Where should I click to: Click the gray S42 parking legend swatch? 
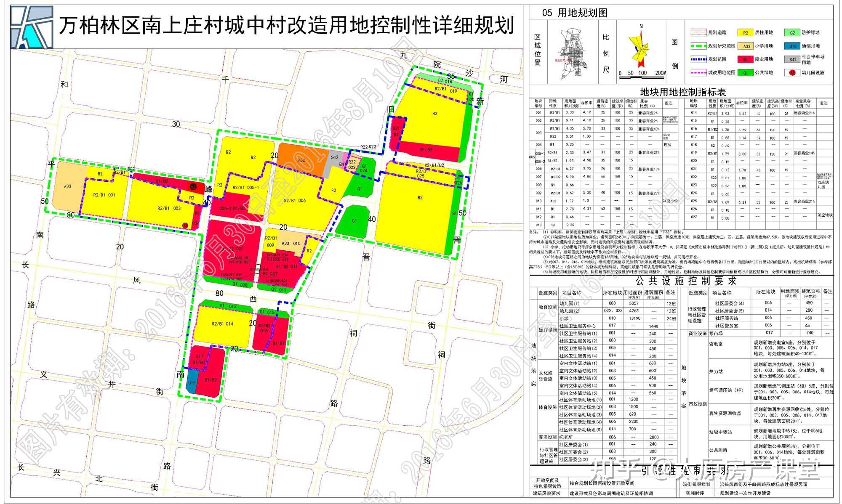pos(792,59)
